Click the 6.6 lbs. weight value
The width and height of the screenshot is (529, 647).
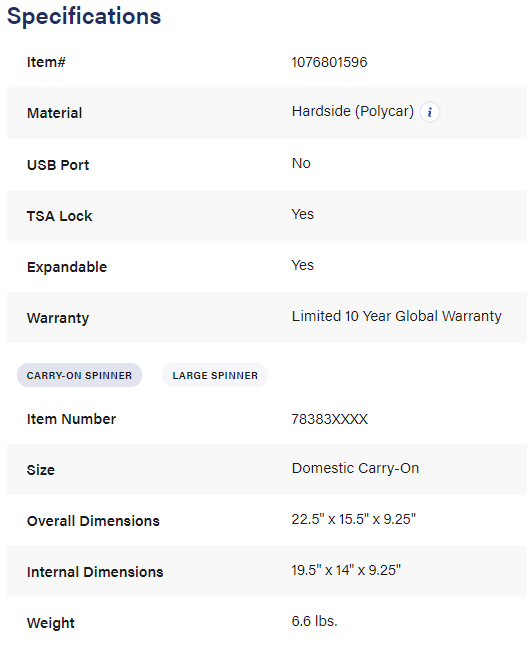314,621
